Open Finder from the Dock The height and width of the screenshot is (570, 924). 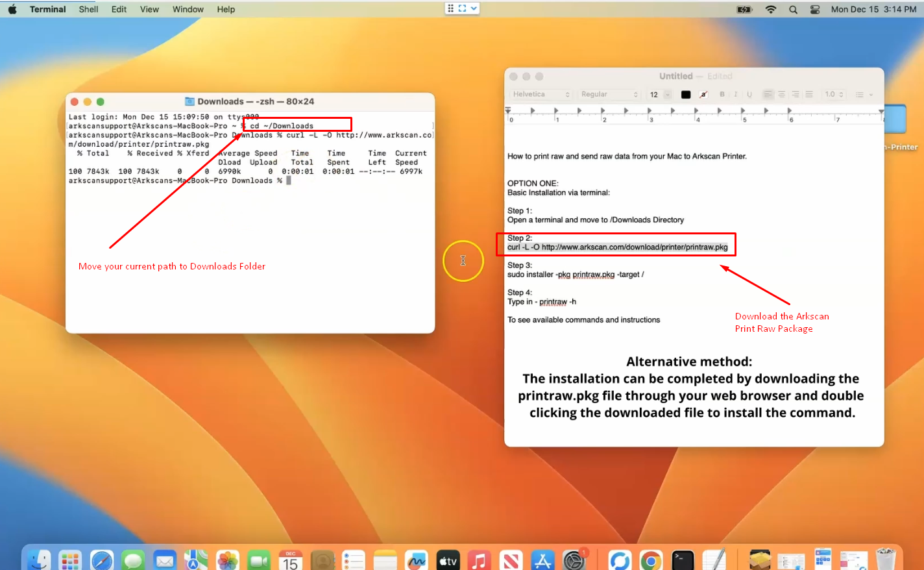point(38,560)
